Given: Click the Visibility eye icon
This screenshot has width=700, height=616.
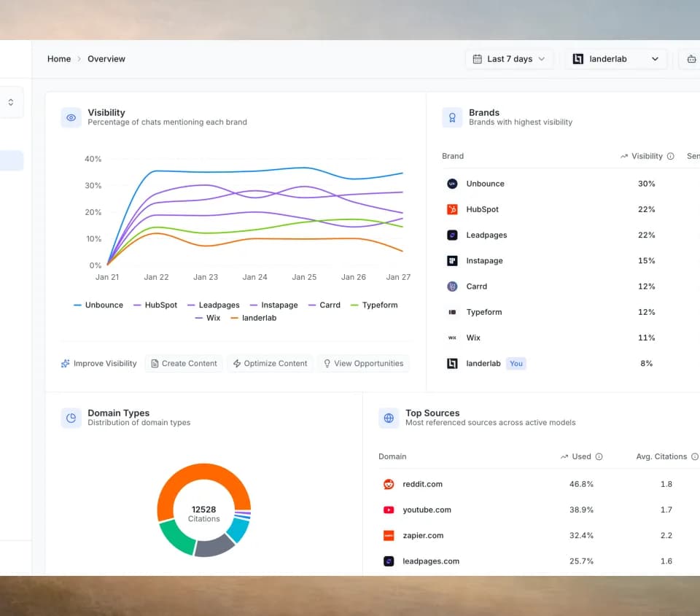Looking at the screenshot, I should 71,117.
